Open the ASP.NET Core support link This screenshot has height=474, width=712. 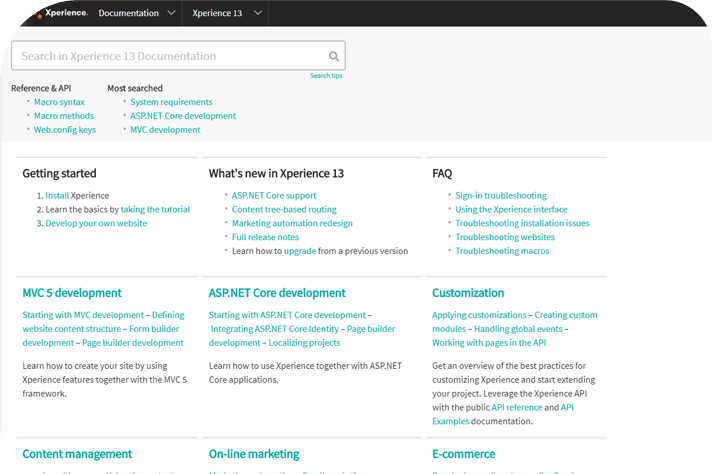[x=274, y=196]
